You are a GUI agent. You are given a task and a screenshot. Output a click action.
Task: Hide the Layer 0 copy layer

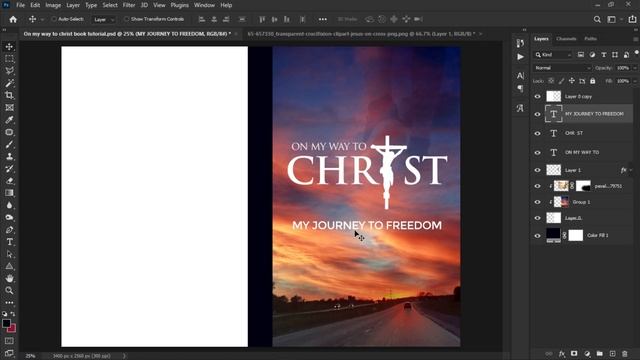(538, 97)
